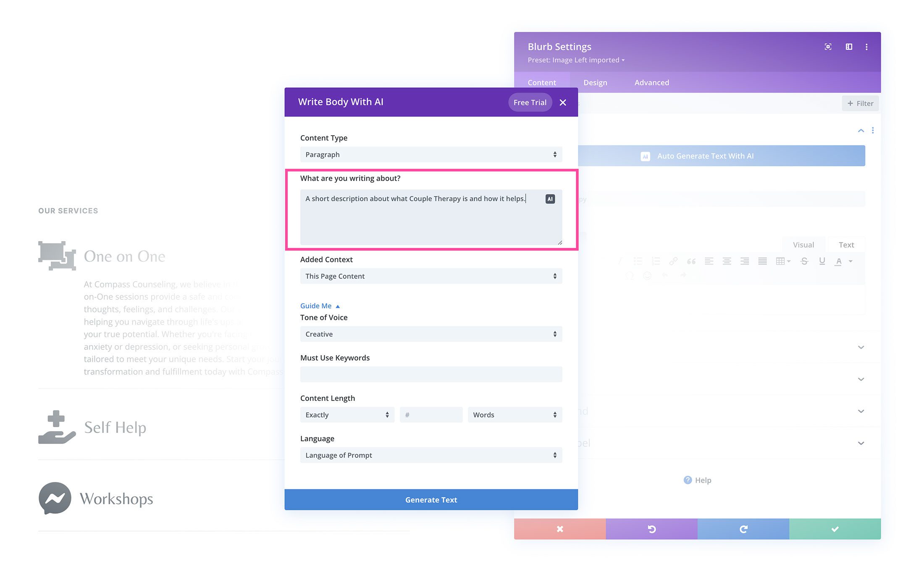Viewport: 924px width, 583px height.
Task: Click the redo icon in the bottom toolbar
Action: click(743, 528)
